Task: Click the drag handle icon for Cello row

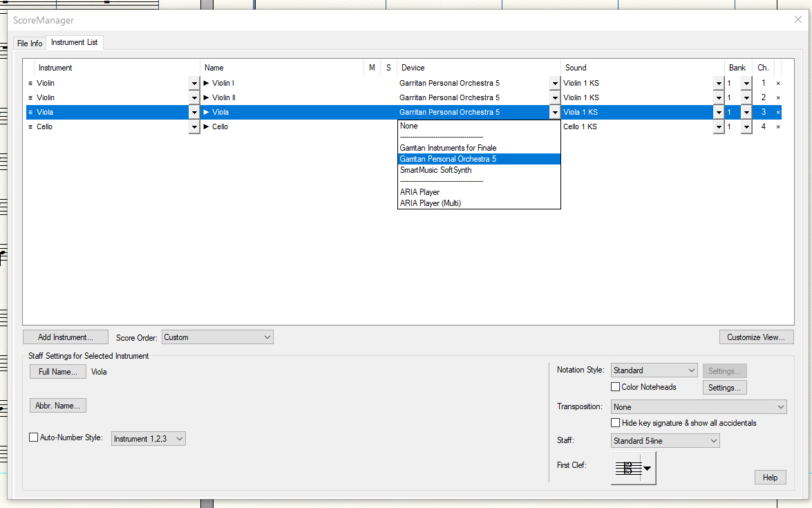Action: point(30,127)
